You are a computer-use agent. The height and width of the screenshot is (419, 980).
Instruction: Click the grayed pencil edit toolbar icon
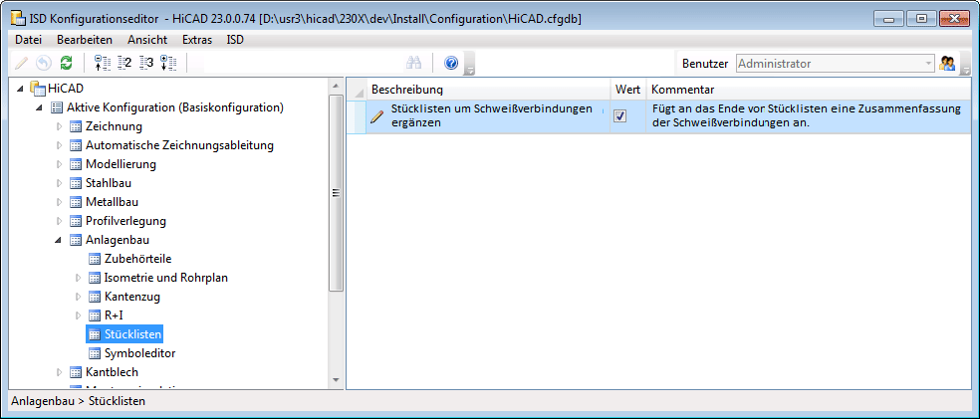[21, 63]
